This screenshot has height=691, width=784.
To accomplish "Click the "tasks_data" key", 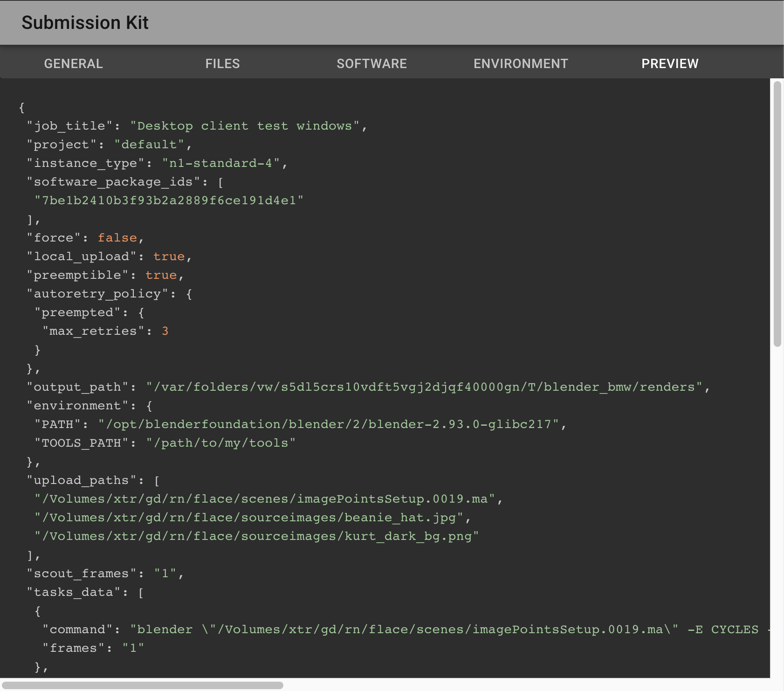I will (74, 592).
